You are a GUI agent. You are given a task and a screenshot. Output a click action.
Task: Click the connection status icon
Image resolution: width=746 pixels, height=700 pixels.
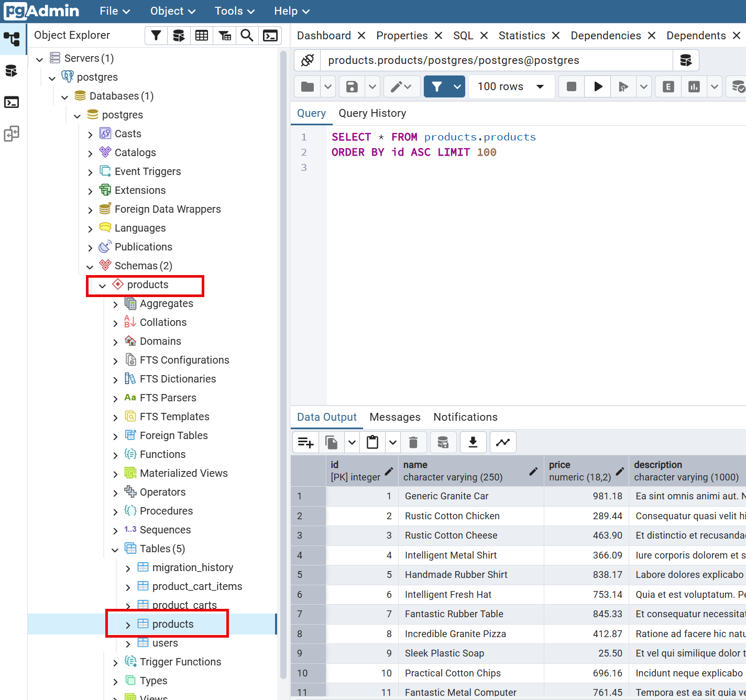pos(308,60)
